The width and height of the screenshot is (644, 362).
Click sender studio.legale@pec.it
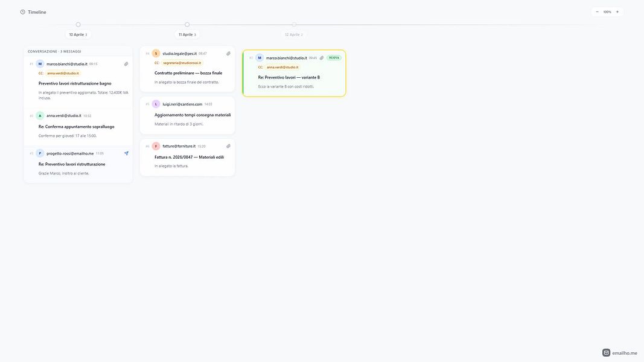[x=179, y=53]
